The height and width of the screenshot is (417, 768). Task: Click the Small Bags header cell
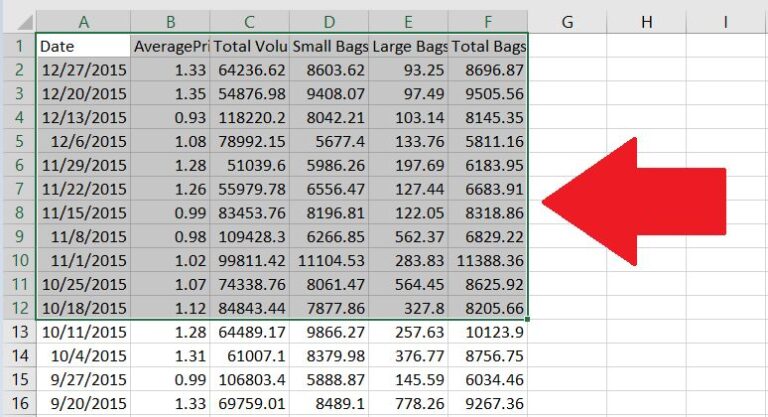coord(329,46)
